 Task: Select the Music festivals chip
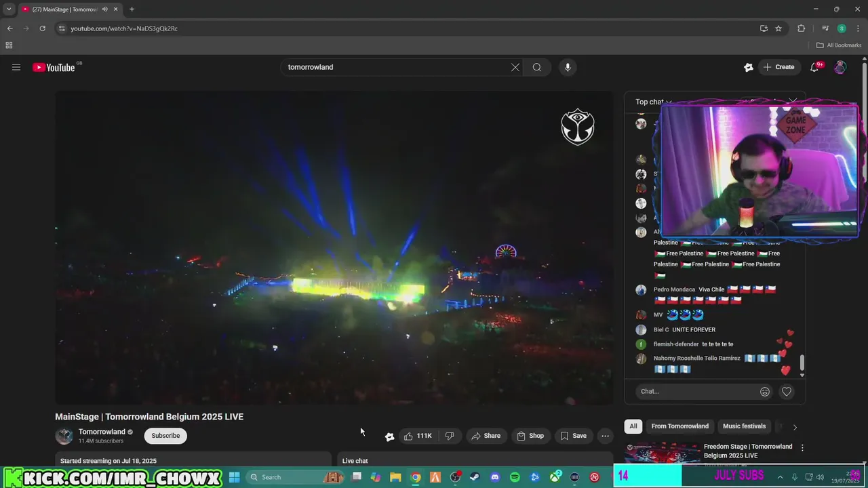(x=744, y=426)
